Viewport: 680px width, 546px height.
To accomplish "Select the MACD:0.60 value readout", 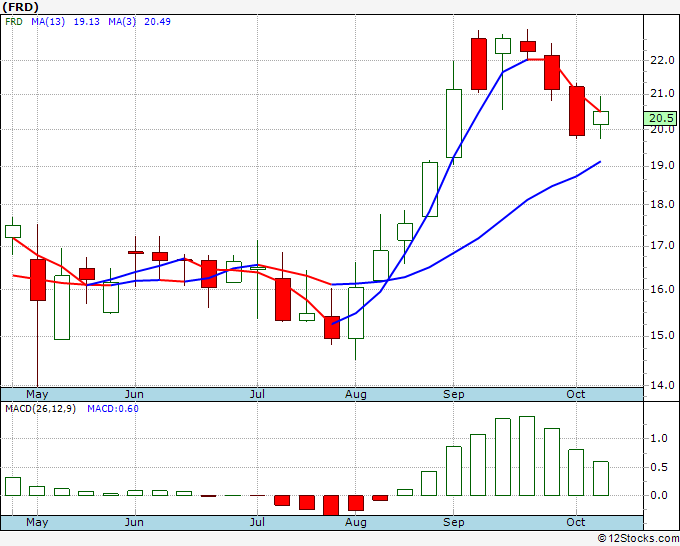I will tap(113, 409).
